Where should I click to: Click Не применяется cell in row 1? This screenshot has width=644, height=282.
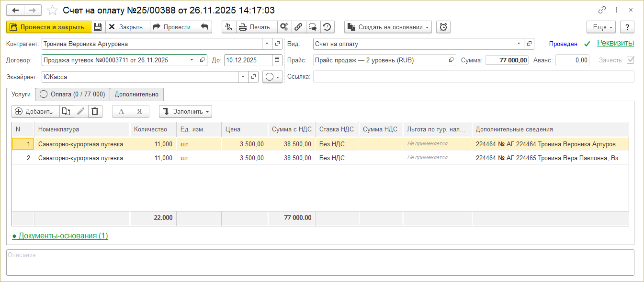(x=437, y=144)
